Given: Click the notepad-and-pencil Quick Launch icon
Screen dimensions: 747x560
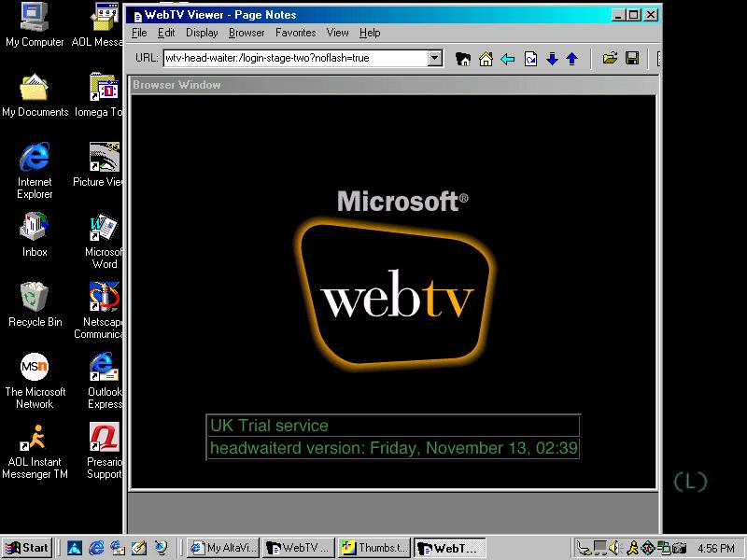Looking at the screenshot, I should 139,548.
